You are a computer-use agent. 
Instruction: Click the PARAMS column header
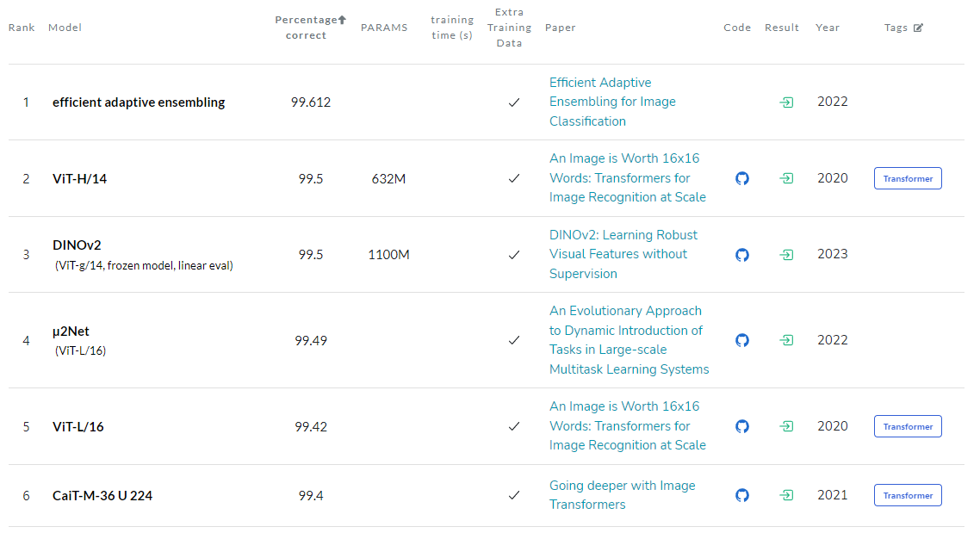point(384,28)
